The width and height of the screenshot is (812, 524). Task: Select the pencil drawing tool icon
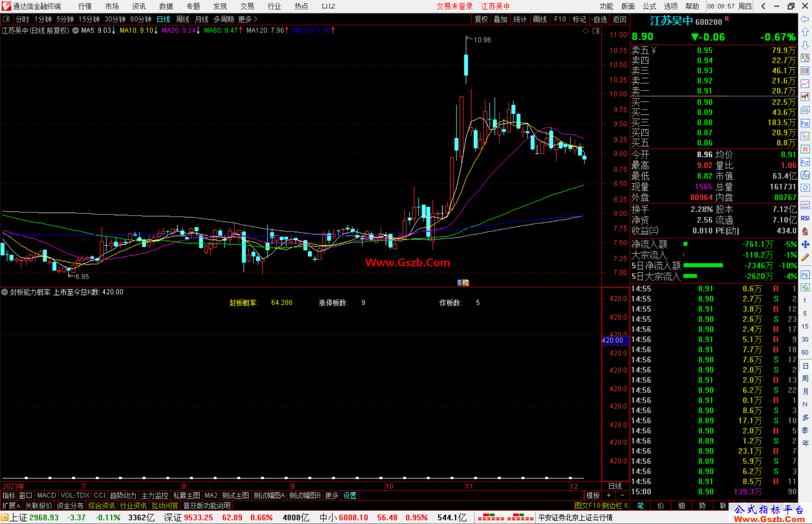click(x=805, y=257)
